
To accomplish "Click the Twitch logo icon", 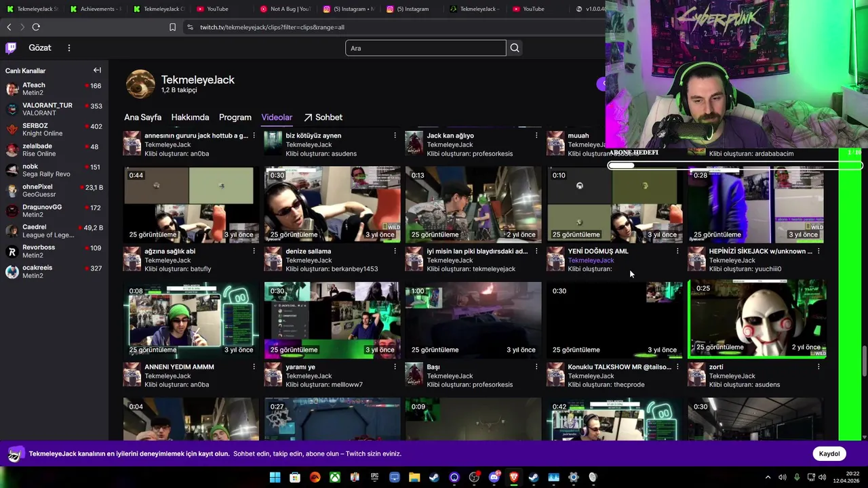I will 11,47.
